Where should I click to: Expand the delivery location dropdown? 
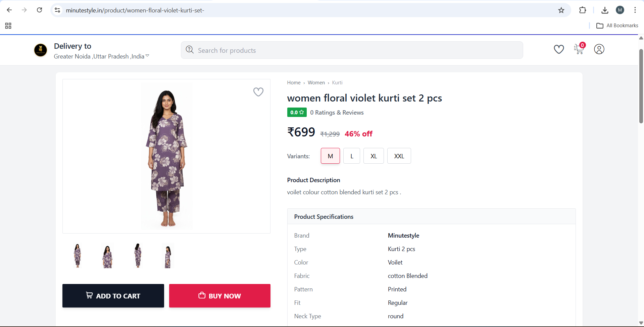click(147, 56)
